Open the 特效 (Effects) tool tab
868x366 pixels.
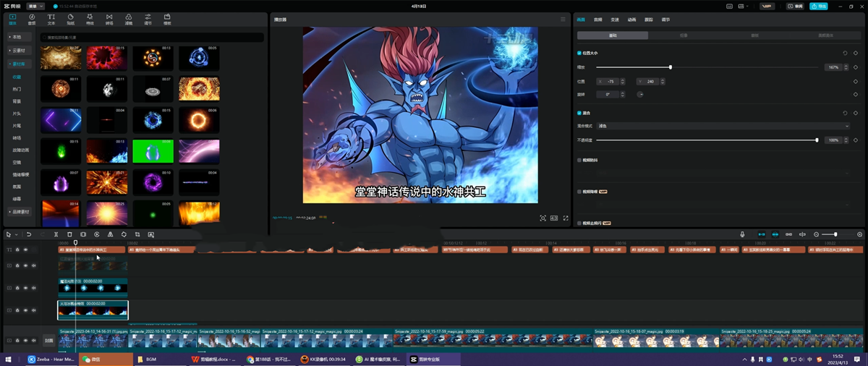tap(90, 19)
